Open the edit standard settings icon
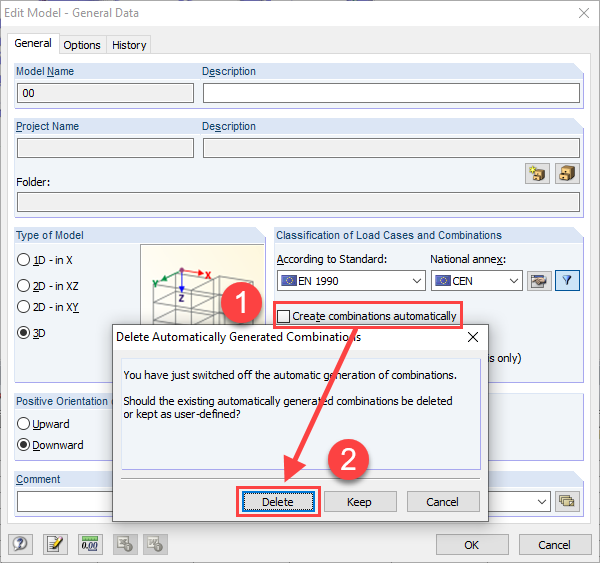 [x=539, y=281]
